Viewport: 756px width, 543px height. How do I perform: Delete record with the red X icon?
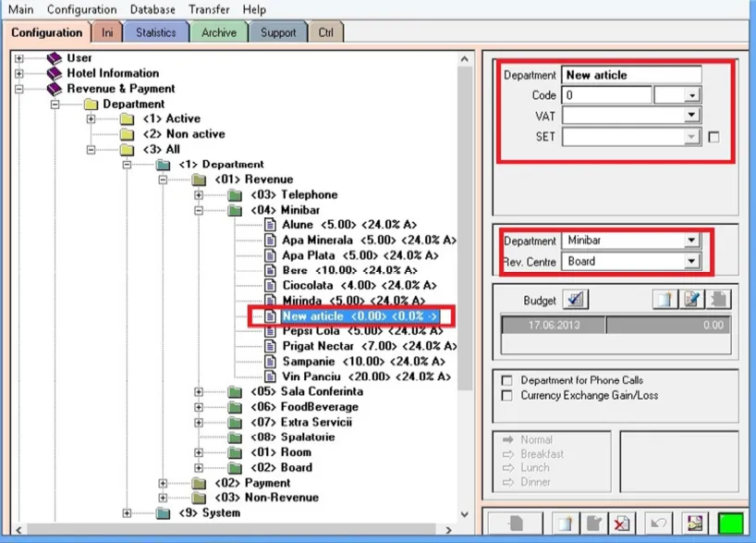(x=621, y=524)
